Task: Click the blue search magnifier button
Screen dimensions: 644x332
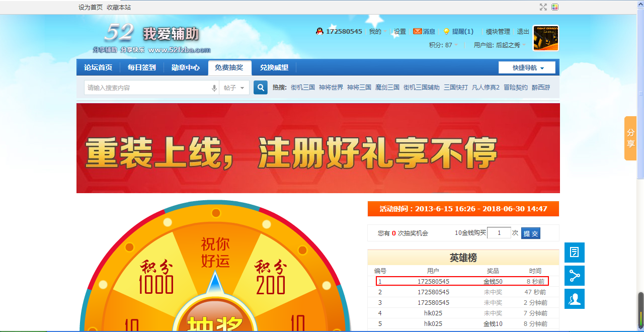Action: (x=260, y=88)
